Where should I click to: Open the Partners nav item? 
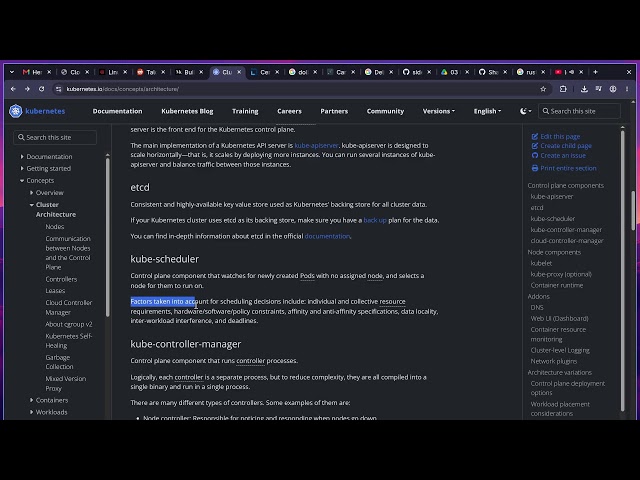pyautogui.click(x=334, y=111)
